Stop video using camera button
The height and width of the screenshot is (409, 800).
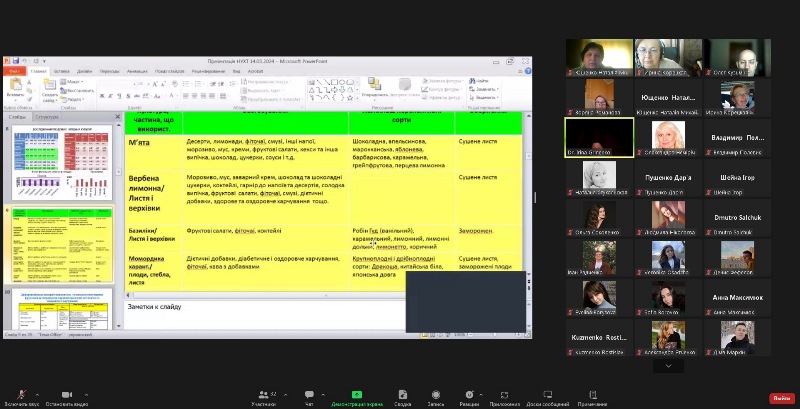(x=66, y=395)
